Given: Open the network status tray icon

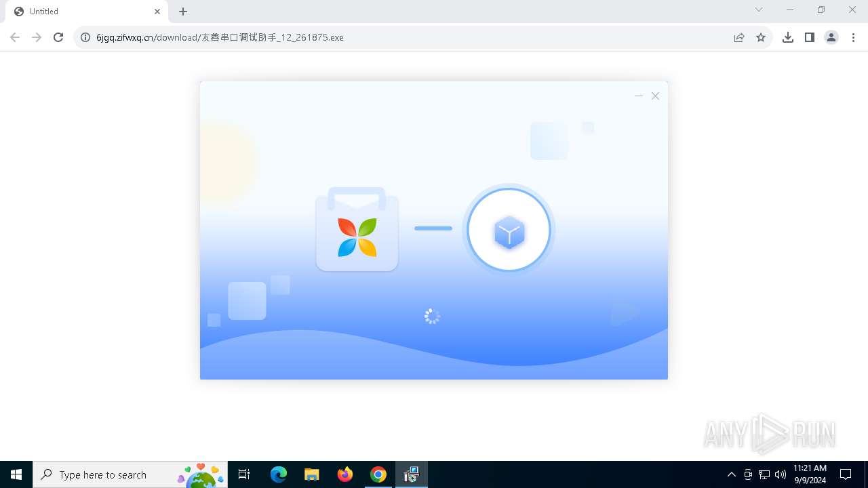Looking at the screenshot, I should tap(764, 474).
